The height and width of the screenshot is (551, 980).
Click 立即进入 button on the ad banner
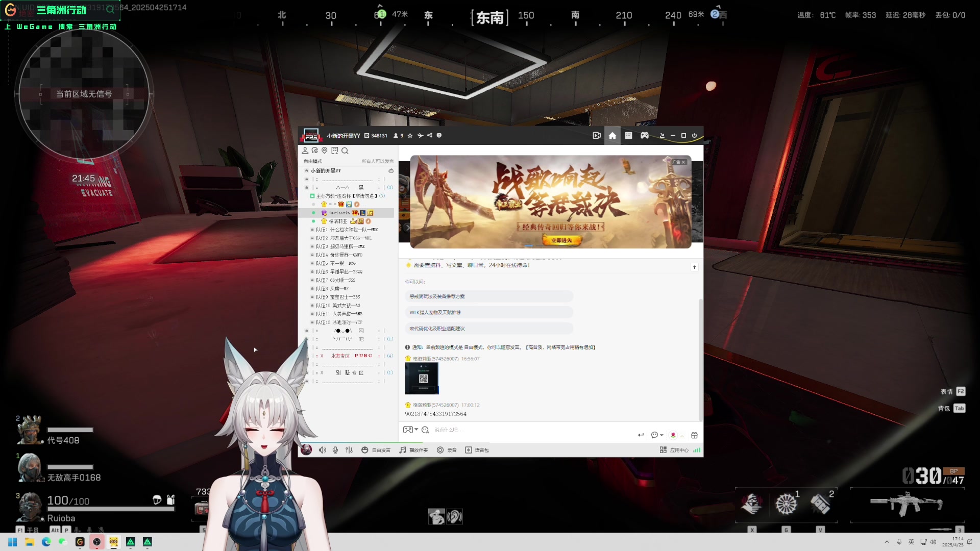point(561,240)
